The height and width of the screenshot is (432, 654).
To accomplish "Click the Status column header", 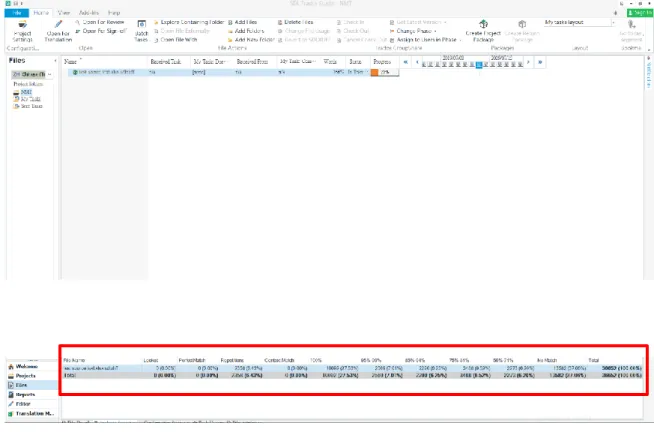I will (357, 62).
